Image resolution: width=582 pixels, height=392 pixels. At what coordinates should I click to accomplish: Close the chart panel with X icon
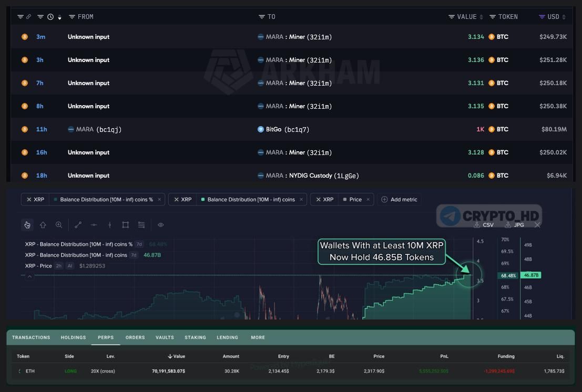tap(537, 225)
